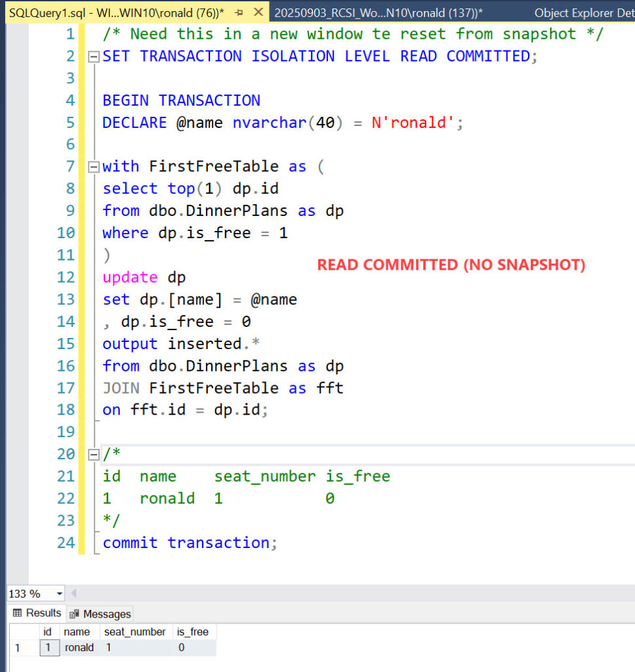Viewport: 635px width, 672px height.
Task: Collapse the SET TRANSACTION block on line 2
Action: coord(93,57)
